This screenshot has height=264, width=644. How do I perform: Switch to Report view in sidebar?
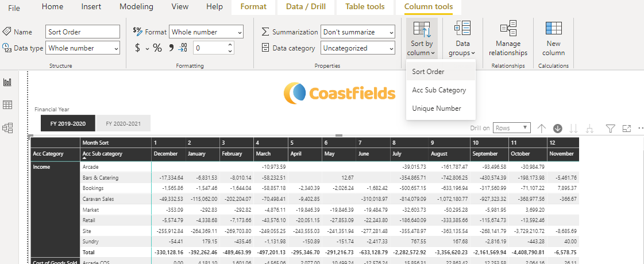tap(7, 83)
